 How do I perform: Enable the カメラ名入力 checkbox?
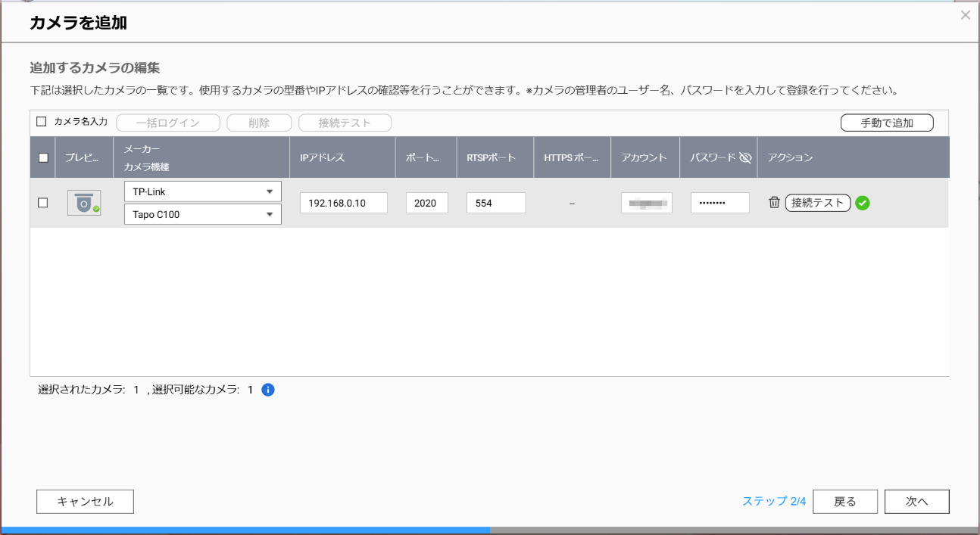(x=42, y=122)
